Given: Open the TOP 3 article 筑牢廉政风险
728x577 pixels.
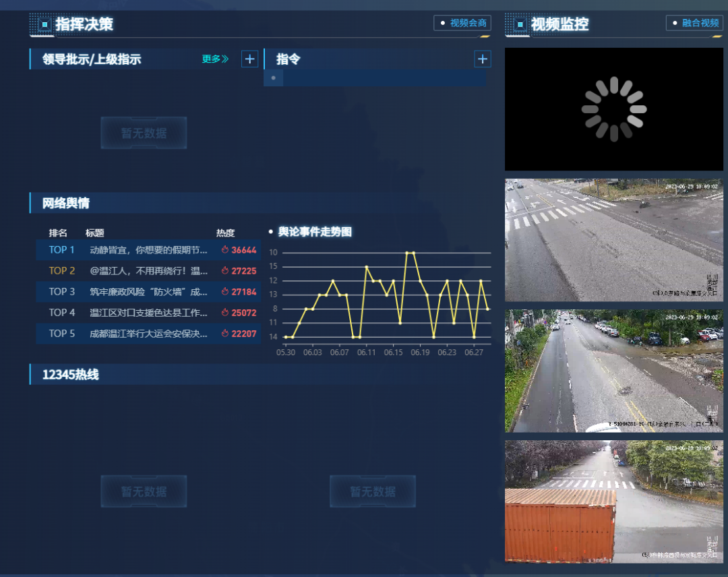Looking at the screenshot, I should (148, 292).
